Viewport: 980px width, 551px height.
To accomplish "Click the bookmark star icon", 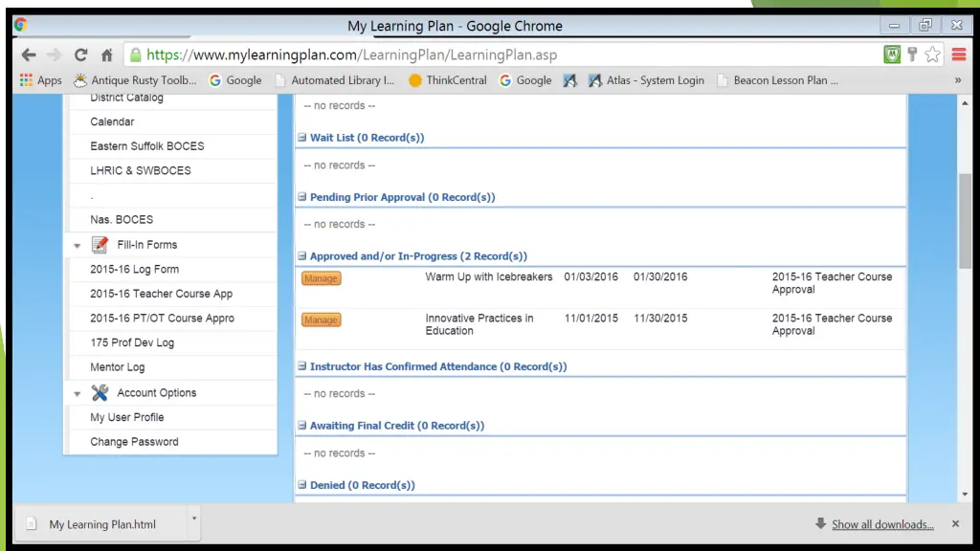I will pos(932,55).
